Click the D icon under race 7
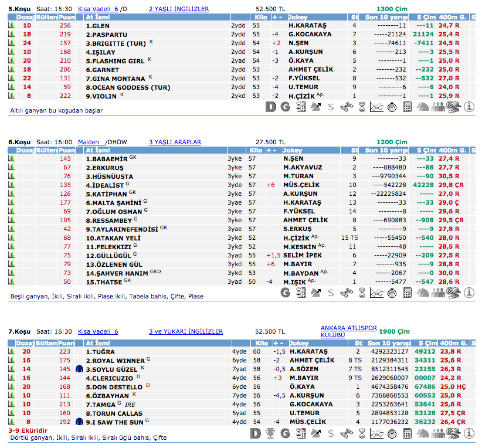Viewport: 482px width, 448px height. [255, 434]
